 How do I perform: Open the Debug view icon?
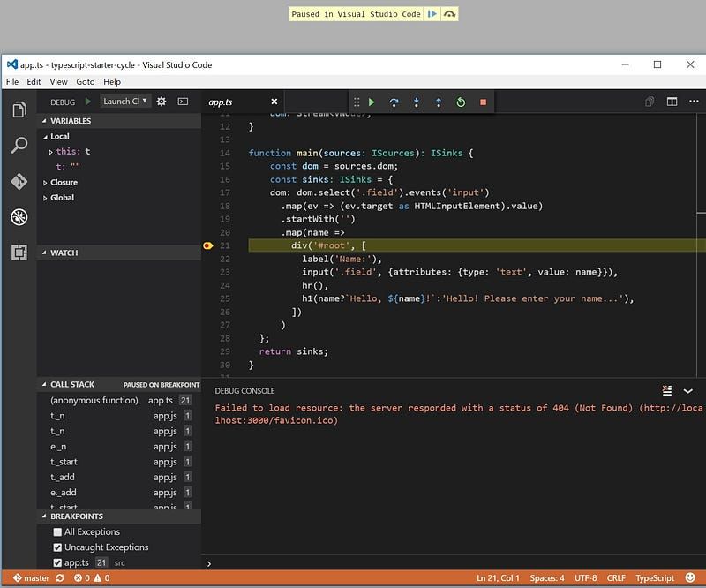point(19,217)
